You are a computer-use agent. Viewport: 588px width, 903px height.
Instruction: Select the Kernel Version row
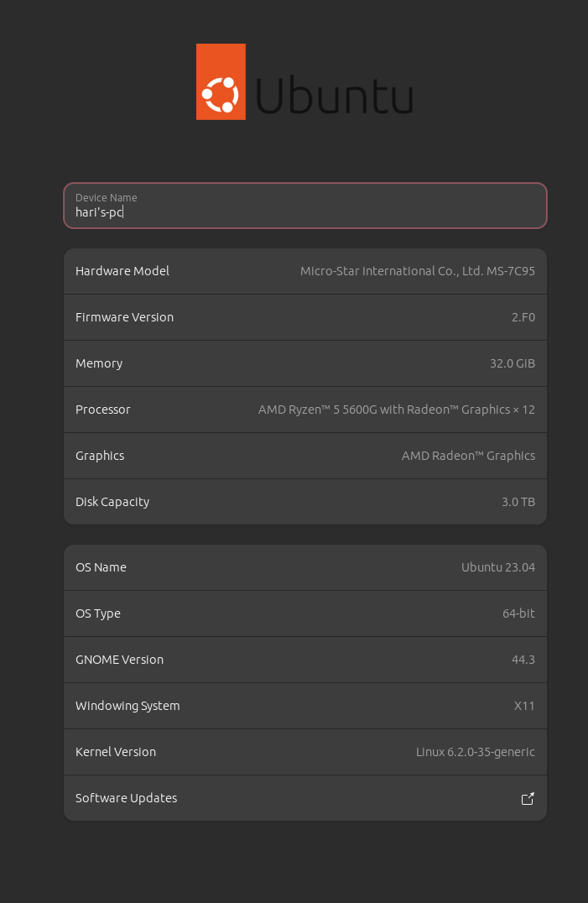click(305, 752)
